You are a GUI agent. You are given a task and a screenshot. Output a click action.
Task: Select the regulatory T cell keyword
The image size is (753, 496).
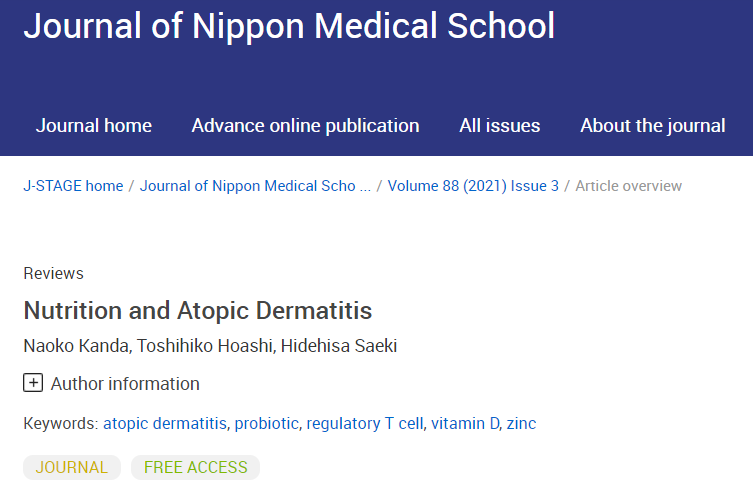pos(364,423)
